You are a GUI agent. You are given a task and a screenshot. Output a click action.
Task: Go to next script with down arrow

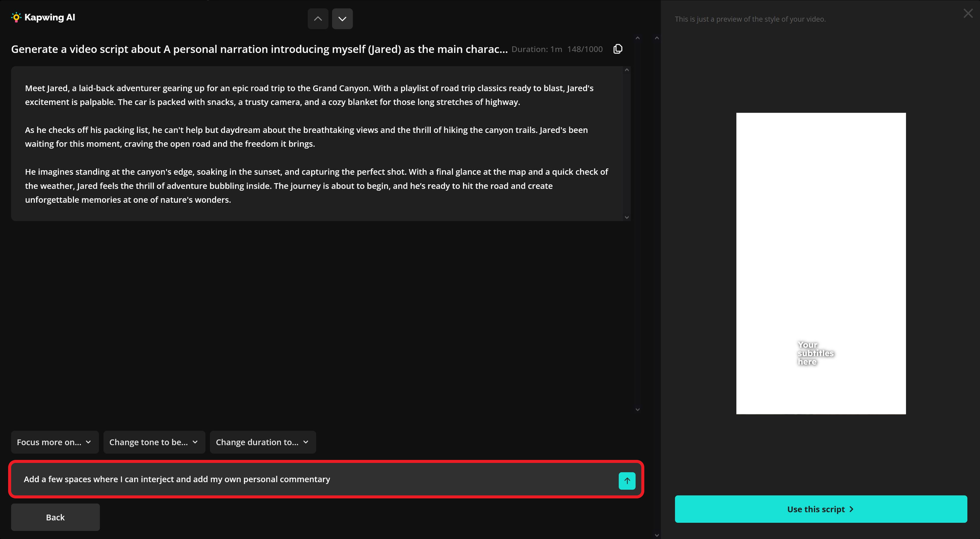[342, 19]
